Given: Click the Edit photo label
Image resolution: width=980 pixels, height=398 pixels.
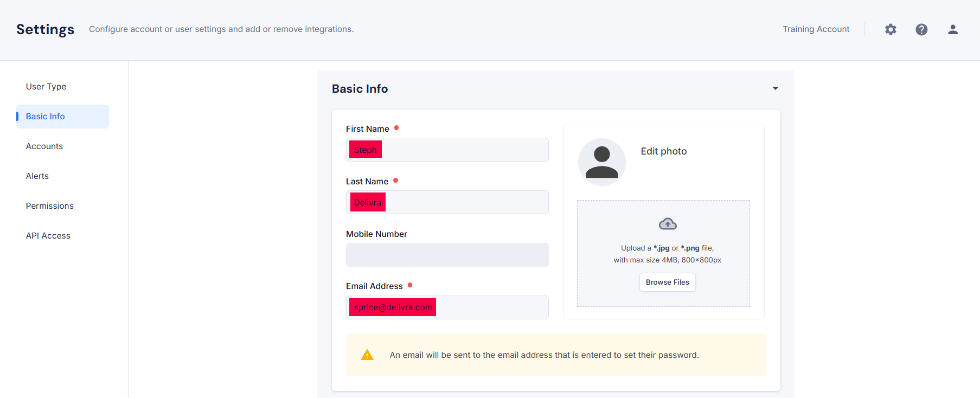Looking at the screenshot, I should click(x=664, y=151).
